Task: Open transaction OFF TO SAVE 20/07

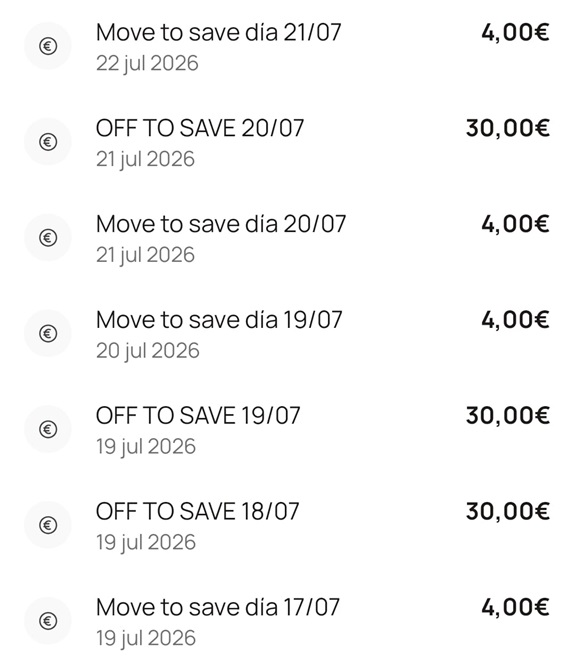Action: point(288,143)
